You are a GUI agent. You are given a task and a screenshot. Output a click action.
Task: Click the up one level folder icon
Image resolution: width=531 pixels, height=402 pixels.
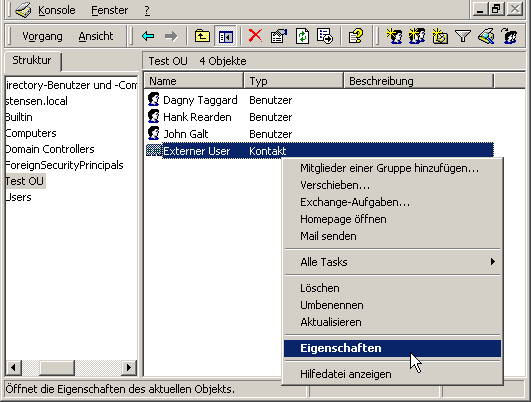202,36
